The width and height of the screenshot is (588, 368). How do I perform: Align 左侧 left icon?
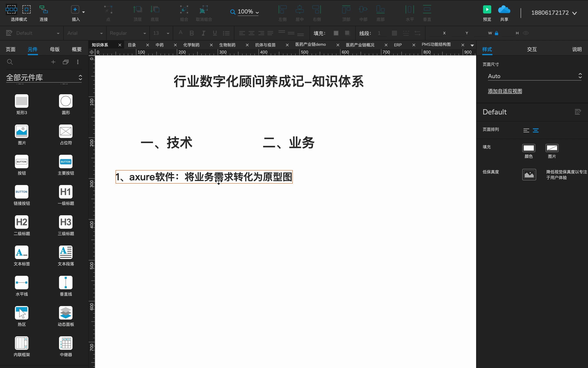(x=282, y=9)
